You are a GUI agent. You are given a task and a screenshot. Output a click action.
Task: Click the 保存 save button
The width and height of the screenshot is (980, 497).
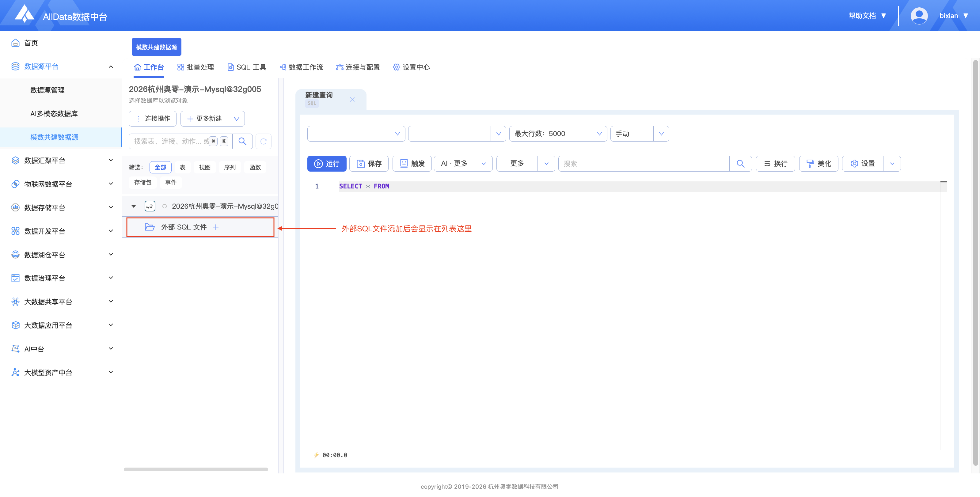369,164
